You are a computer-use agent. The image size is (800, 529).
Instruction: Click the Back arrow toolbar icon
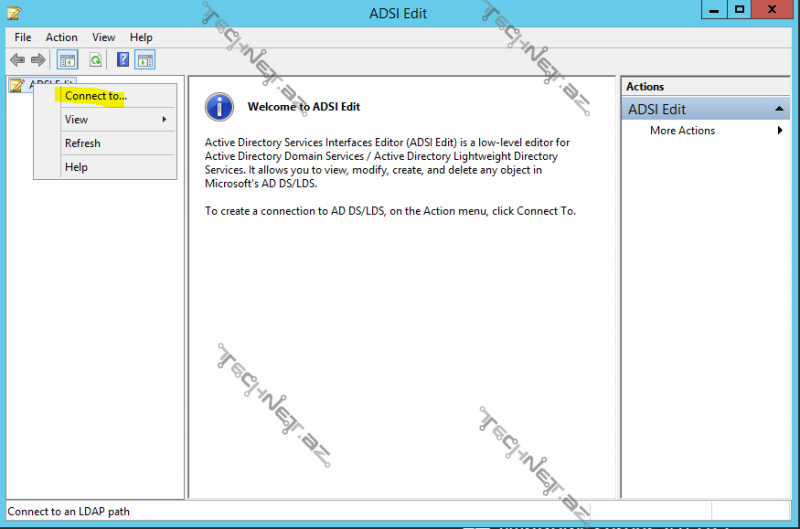[x=17, y=60]
